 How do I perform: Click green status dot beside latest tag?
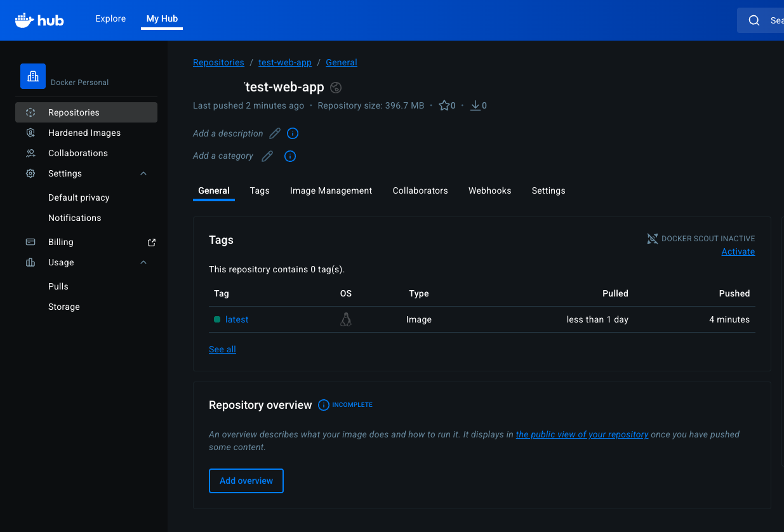(x=217, y=319)
